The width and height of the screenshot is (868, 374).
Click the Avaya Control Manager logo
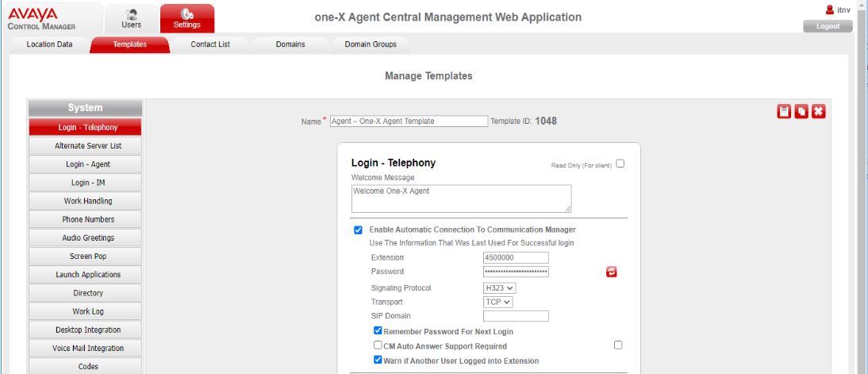[x=42, y=18]
